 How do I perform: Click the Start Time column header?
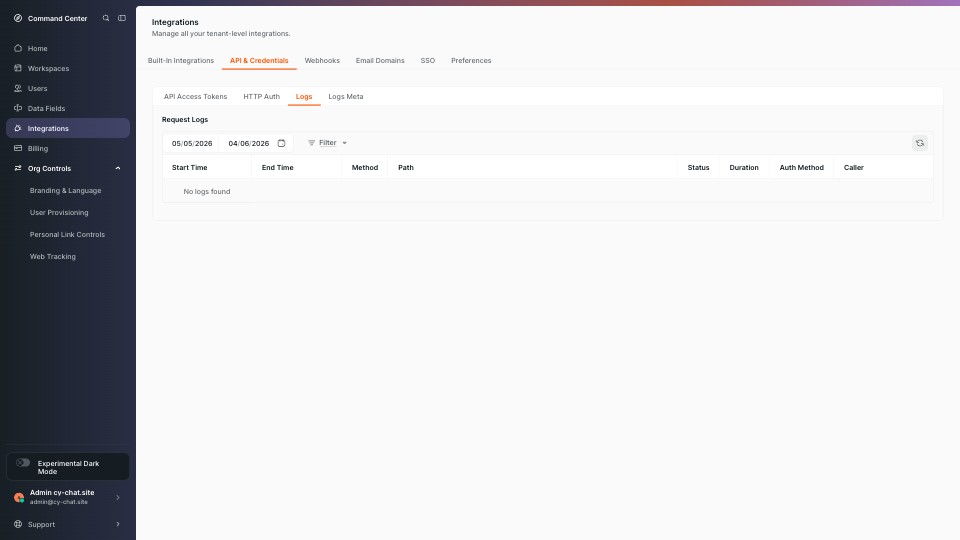coord(190,167)
